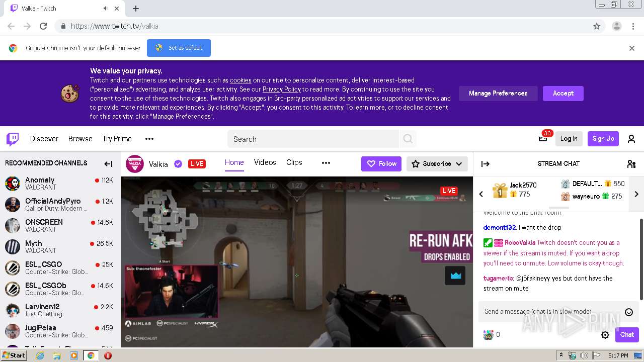This screenshot has width=644, height=362.
Task: Open Anomaly recommended channel
Action: 59,184
